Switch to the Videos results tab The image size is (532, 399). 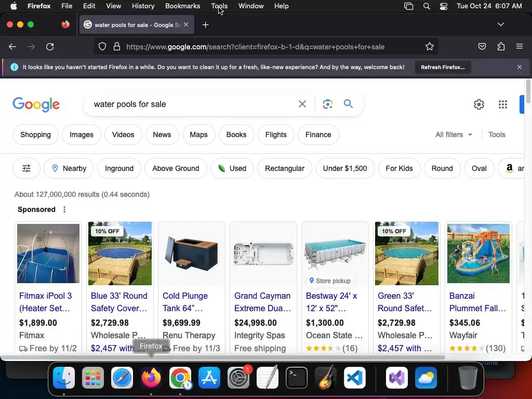click(123, 135)
